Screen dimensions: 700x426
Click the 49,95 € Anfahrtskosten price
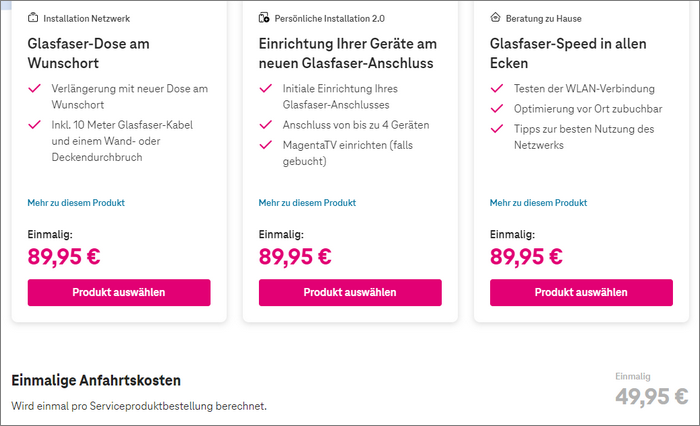(651, 397)
